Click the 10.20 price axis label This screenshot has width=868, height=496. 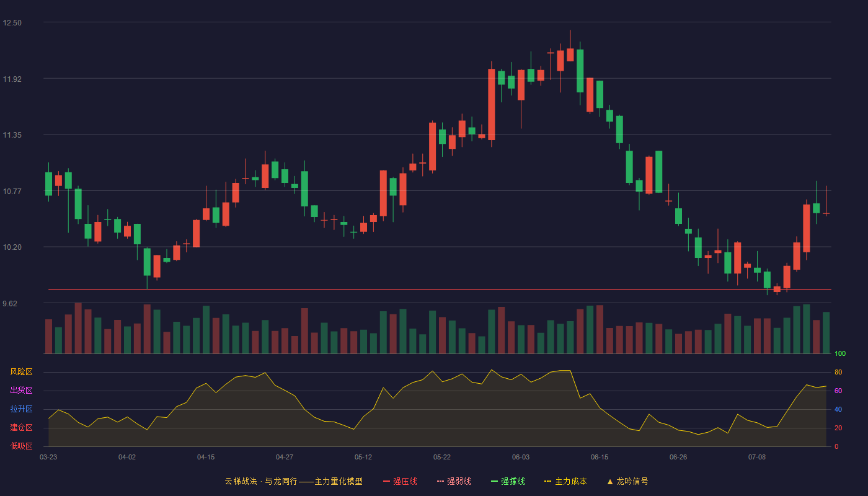point(12,247)
